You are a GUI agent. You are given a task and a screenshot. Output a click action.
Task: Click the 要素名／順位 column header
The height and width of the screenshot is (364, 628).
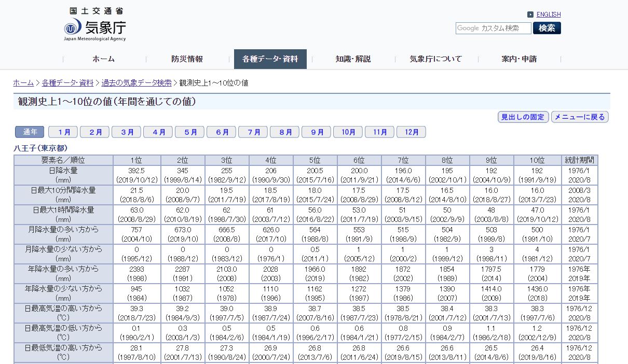[63, 160]
